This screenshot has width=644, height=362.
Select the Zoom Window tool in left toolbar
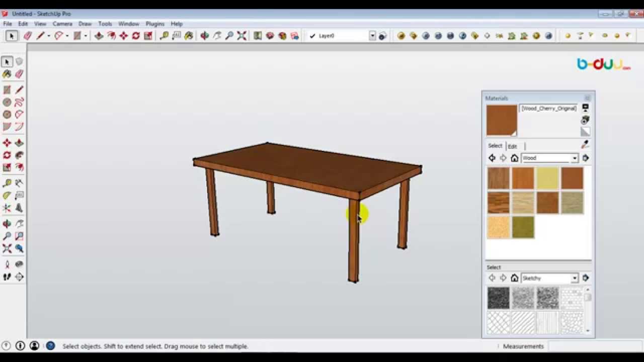coord(19,236)
